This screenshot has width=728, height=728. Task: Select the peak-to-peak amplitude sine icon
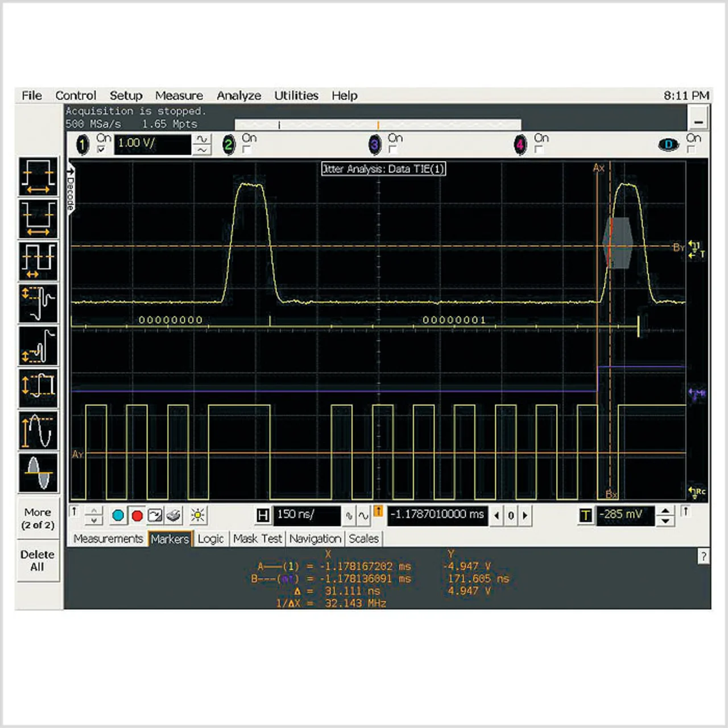pyautogui.click(x=38, y=430)
